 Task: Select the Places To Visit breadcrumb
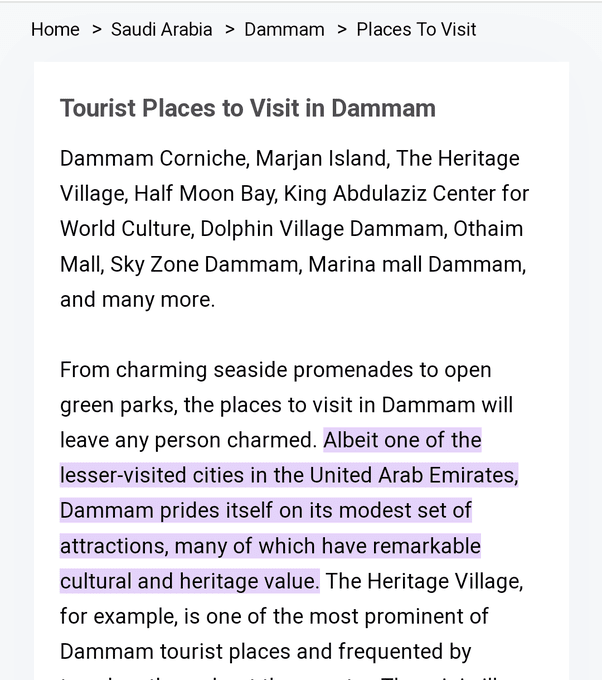pos(416,29)
